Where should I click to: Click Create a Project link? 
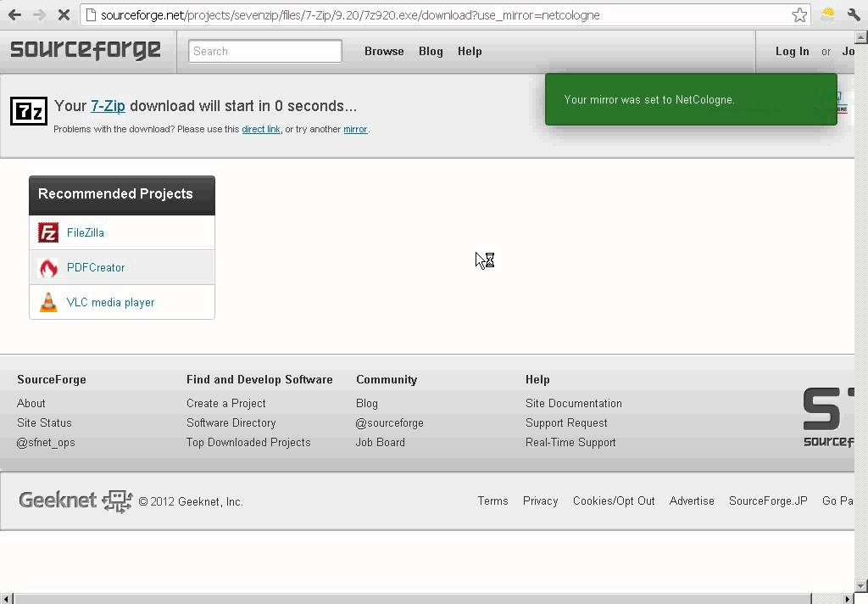point(225,404)
